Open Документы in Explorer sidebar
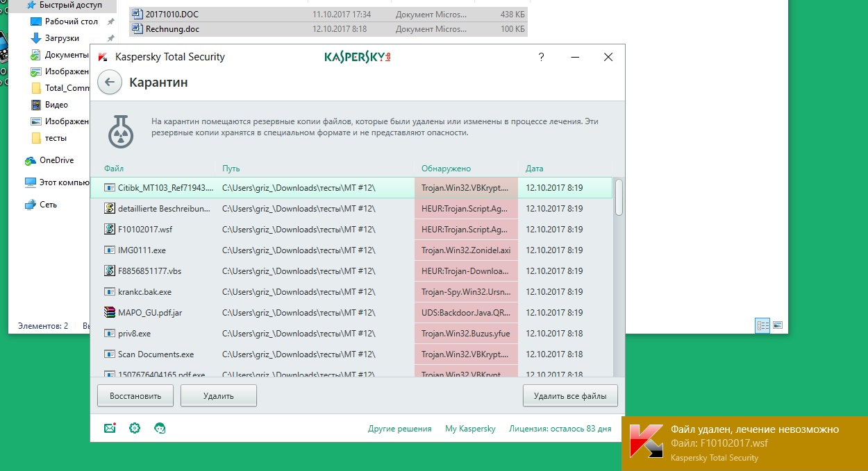 [x=67, y=55]
